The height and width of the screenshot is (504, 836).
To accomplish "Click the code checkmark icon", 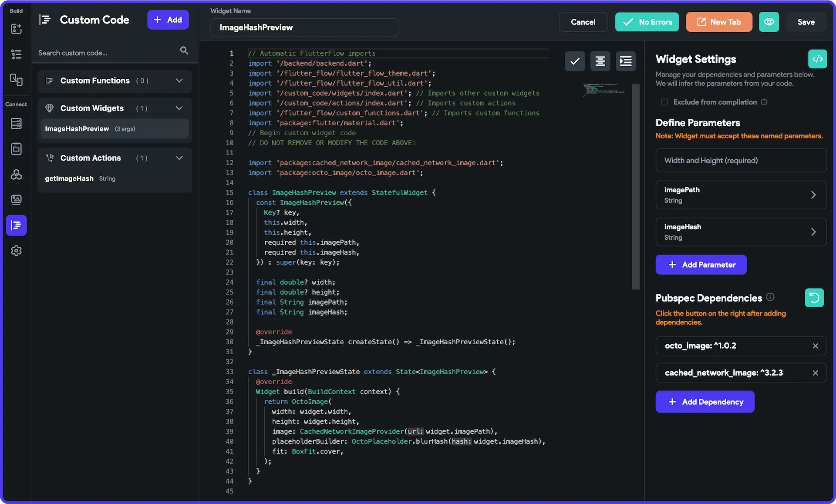I will pyautogui.click(x=575, y=61).
